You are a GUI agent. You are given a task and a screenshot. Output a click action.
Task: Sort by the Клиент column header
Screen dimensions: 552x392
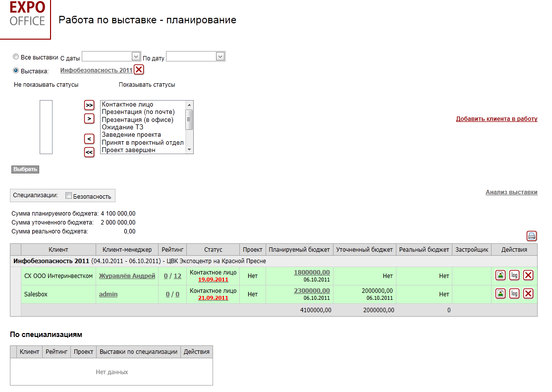coord(58,250)
